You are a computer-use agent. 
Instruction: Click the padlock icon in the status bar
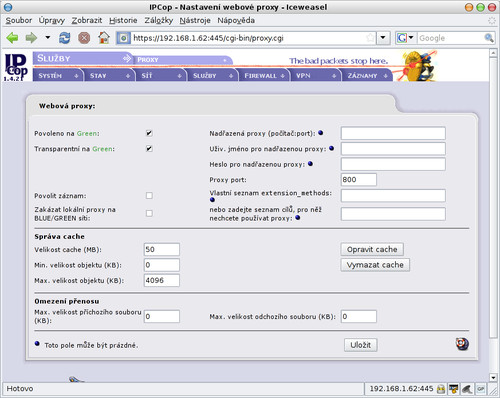point(441,389)
